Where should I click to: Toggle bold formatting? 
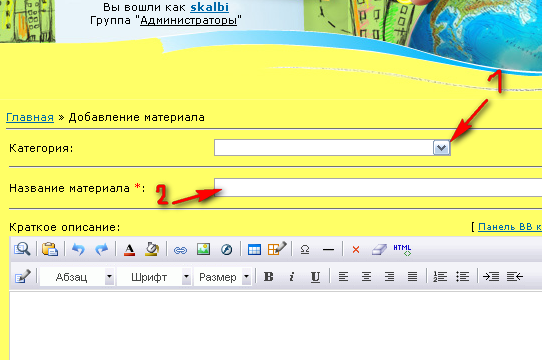[269, 277]
